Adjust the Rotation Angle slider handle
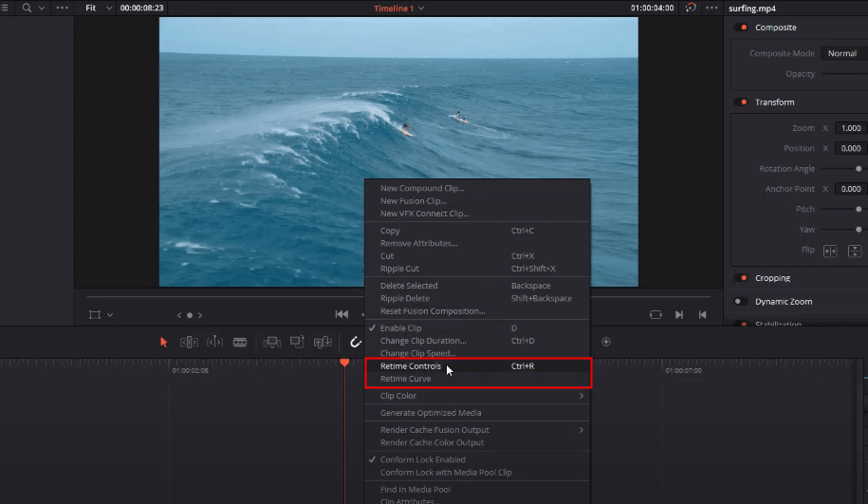The height and width of the screenshot is (504, 868). coord(859,169)
